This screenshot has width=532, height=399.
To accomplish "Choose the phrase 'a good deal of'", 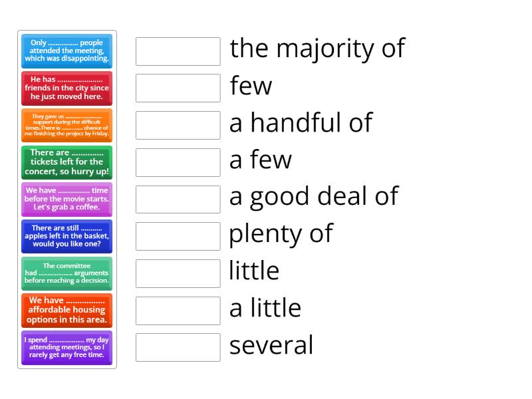I will [313, 197].
